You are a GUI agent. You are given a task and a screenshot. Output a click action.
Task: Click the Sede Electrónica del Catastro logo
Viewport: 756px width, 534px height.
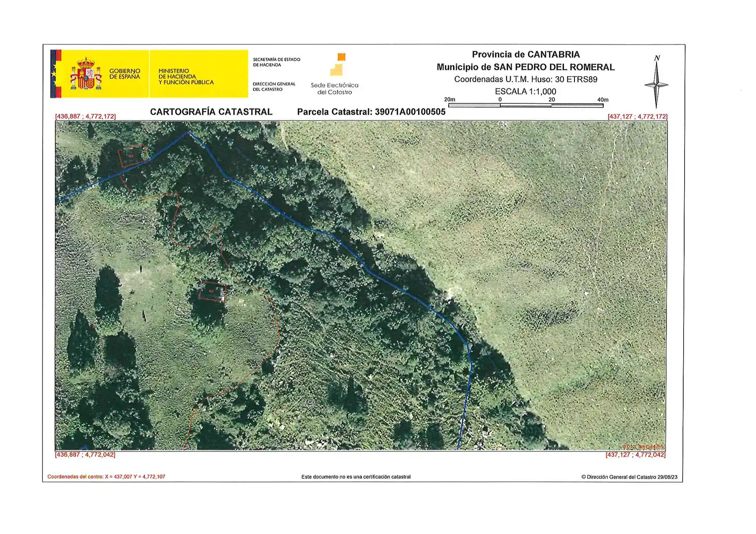335,74
